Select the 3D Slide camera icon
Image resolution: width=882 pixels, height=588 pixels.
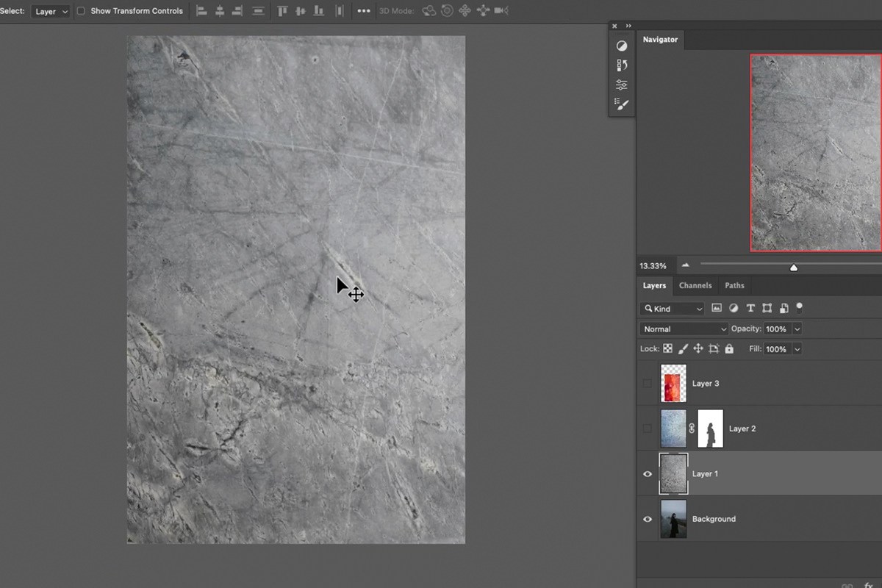coord(483,11)
